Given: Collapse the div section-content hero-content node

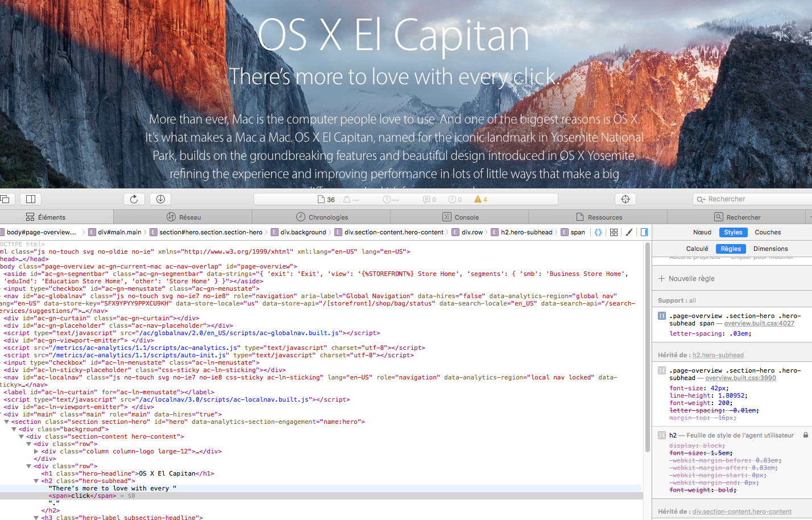Looking at the screenshot, I should pos(22,436).
